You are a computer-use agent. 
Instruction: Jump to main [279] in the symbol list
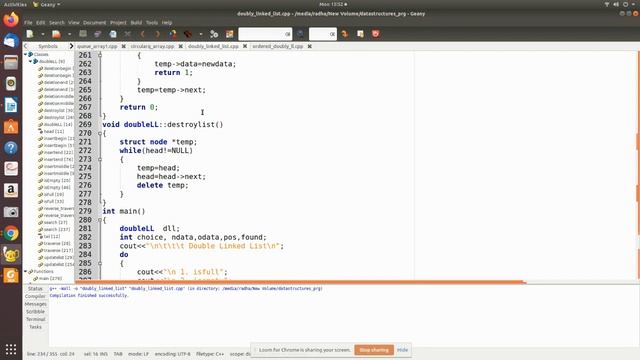pyautogui.click(x=50, y=278)
